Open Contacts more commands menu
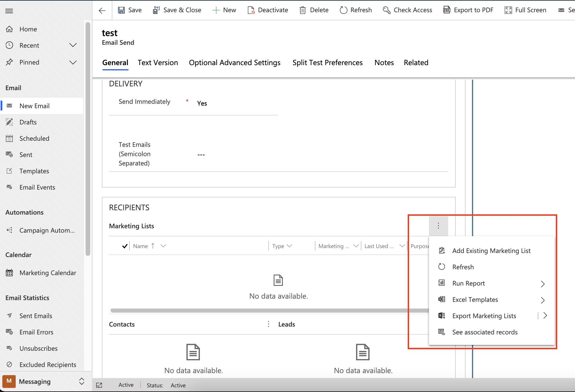 (x=268, y=324)
